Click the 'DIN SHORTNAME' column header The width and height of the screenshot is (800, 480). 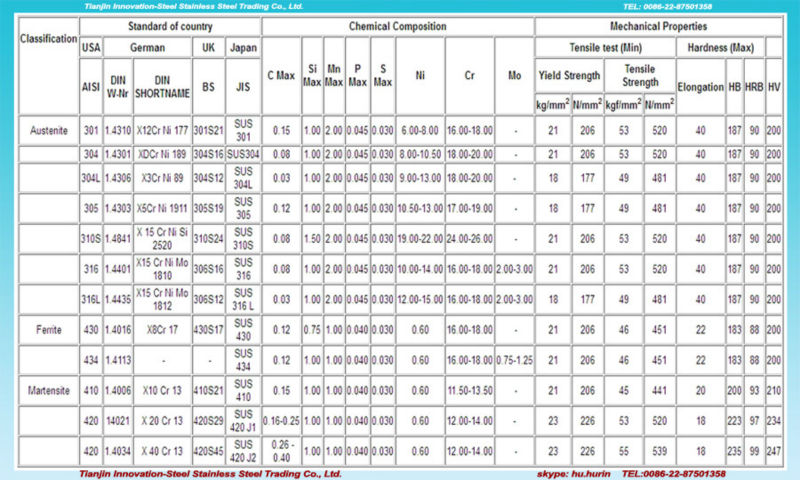162,87
